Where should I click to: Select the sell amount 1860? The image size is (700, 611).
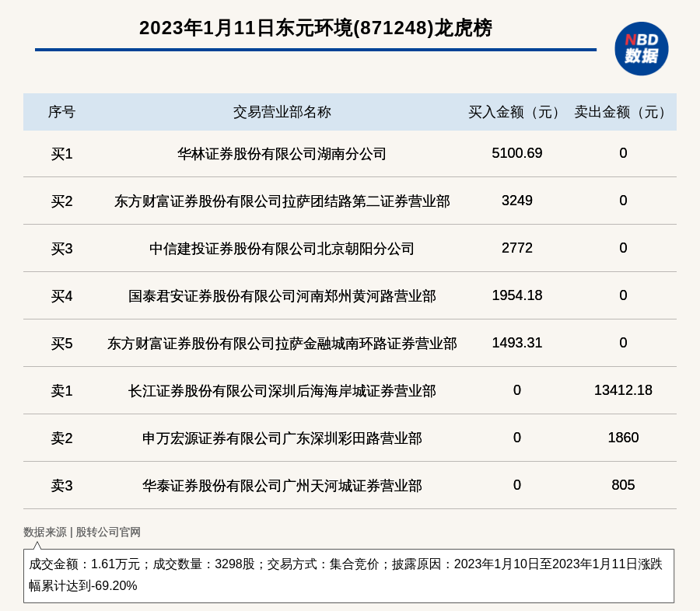[x=623, y=438]
